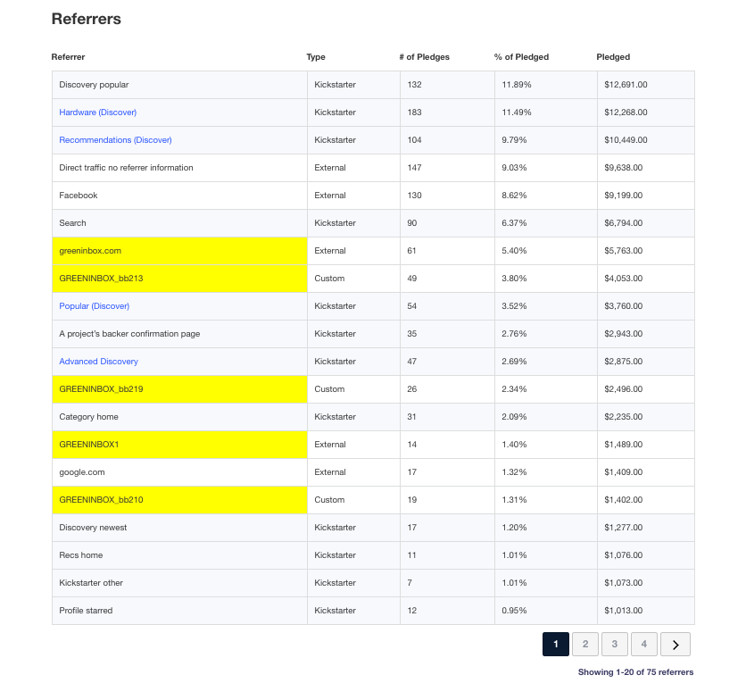Click the Type column header
The height and width of the screenshot is (700, 746).
coord(316,57)
